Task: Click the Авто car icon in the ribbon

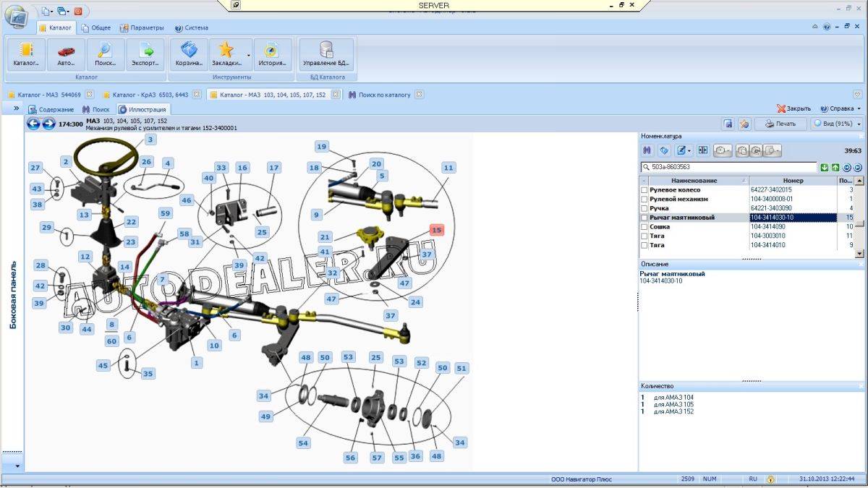Action: (66, 55)
